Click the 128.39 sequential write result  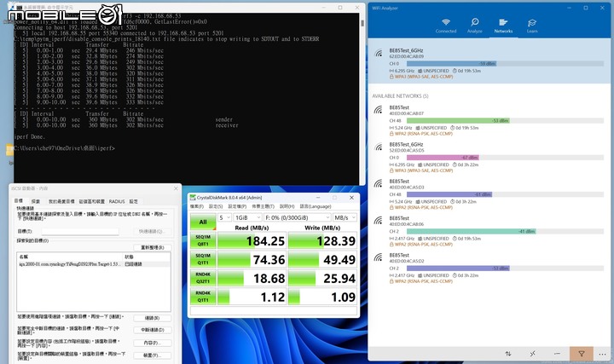tap(322, 240)
